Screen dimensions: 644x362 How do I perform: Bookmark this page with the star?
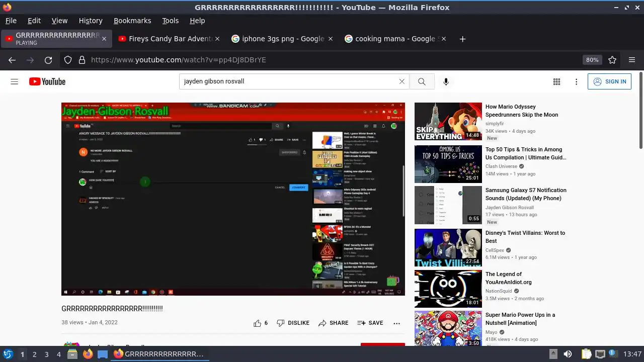[x=612, y=60]
